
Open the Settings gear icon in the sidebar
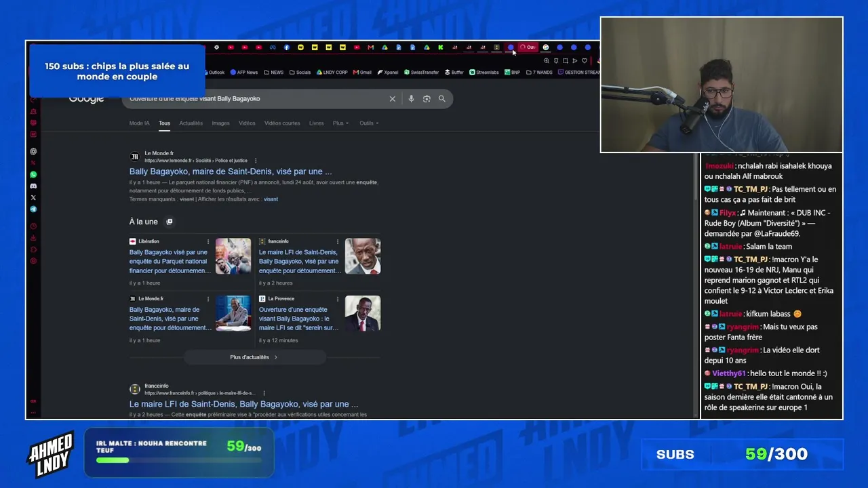click(x=33, y=261)
